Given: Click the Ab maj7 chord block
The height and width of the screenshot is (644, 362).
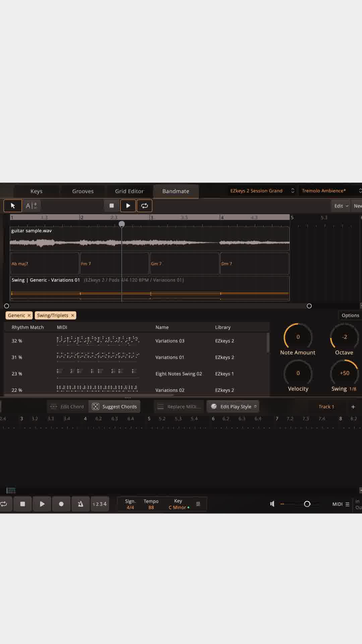Looking at the screenshot, I should [x=44, y=264].
